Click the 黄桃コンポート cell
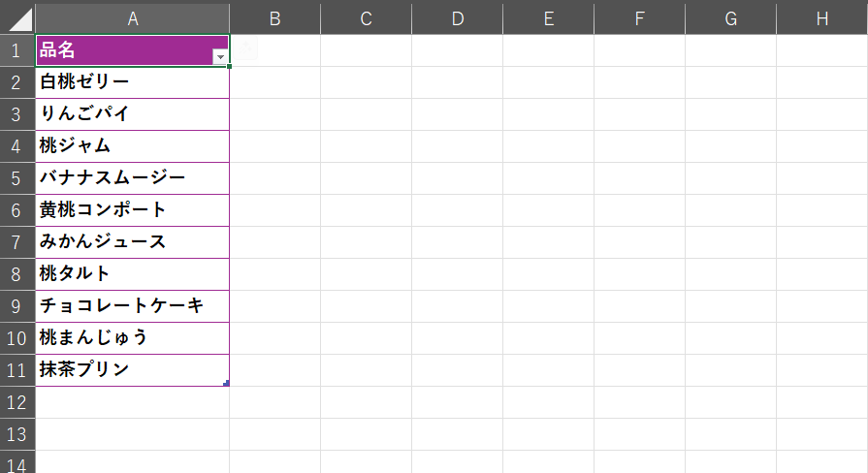The width and height of the screenshot is (868, 473). (132, 210)
